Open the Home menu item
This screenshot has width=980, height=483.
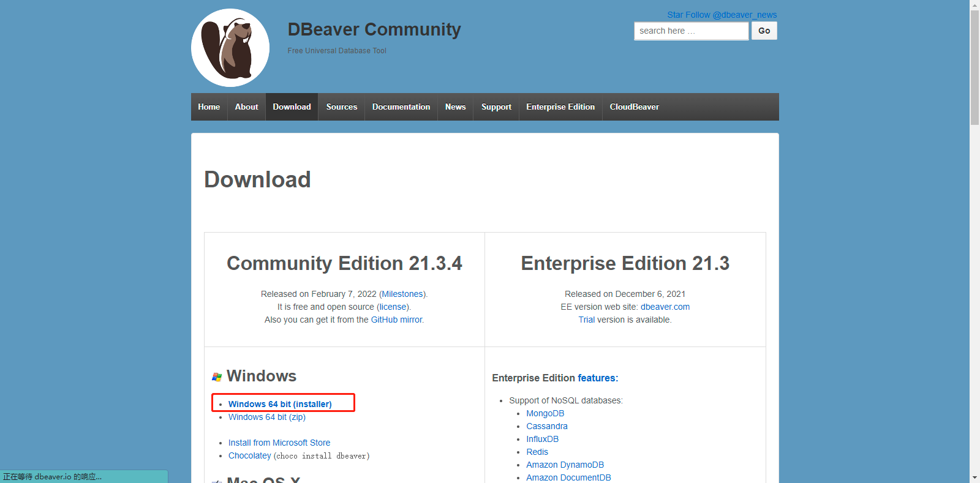[x=209, y=107]
